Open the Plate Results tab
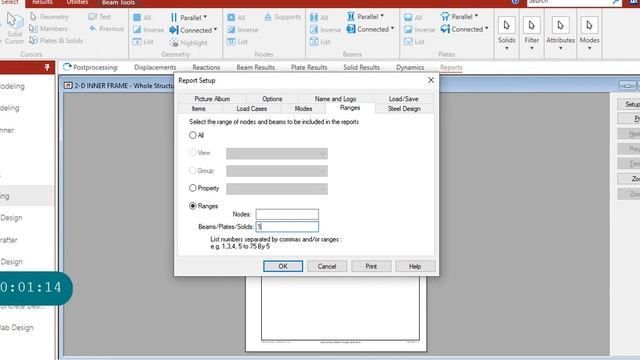The width and height of the screenshot is (640, 360). tap(309, 67)
